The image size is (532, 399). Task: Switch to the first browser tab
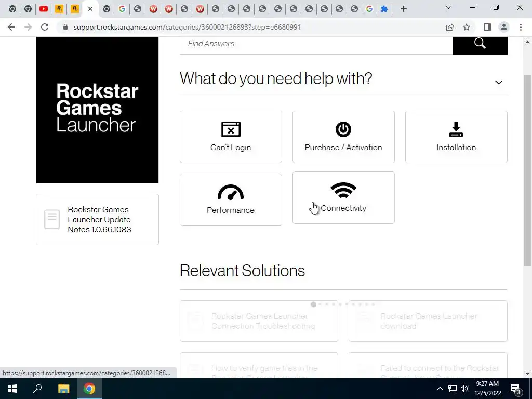[12, 9]
